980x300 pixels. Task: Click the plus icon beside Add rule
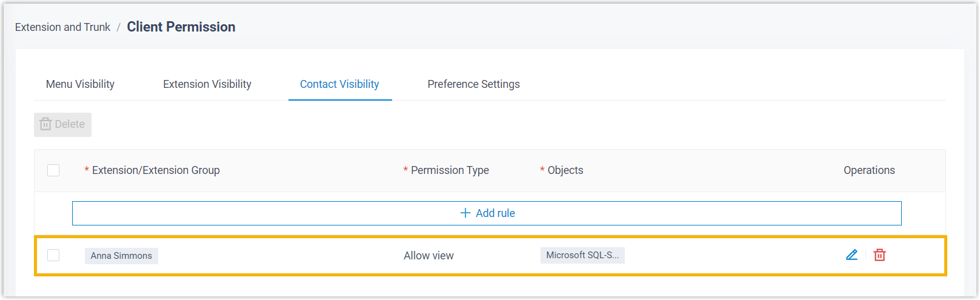tap(465, 213)
